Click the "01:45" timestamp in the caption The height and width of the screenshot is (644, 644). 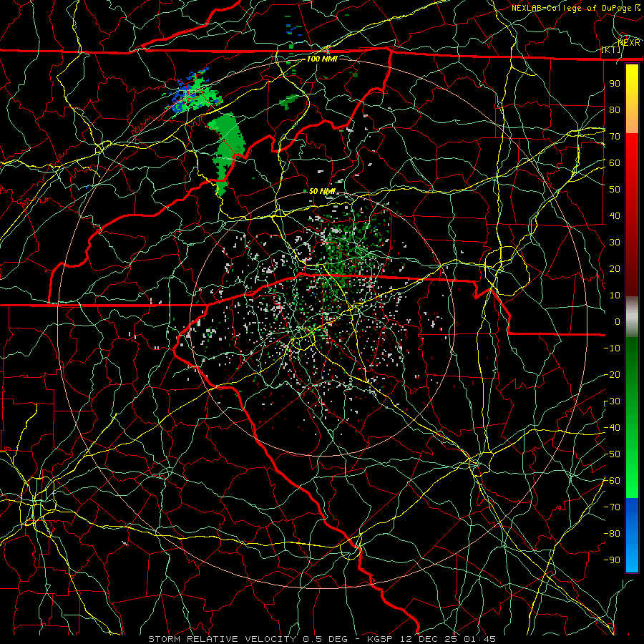coord(479,639)
